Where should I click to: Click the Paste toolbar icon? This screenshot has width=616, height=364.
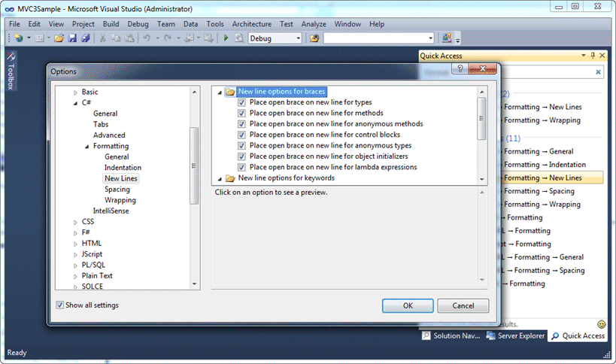129,38
